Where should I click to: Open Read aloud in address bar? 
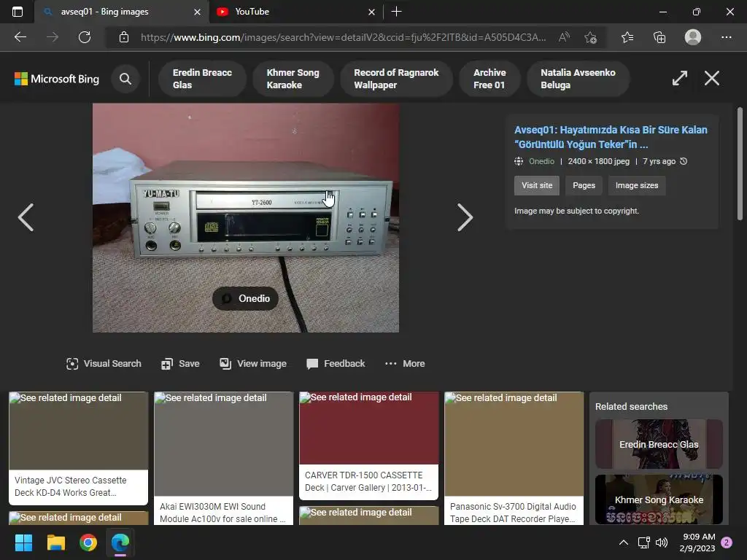pos(564,37)
